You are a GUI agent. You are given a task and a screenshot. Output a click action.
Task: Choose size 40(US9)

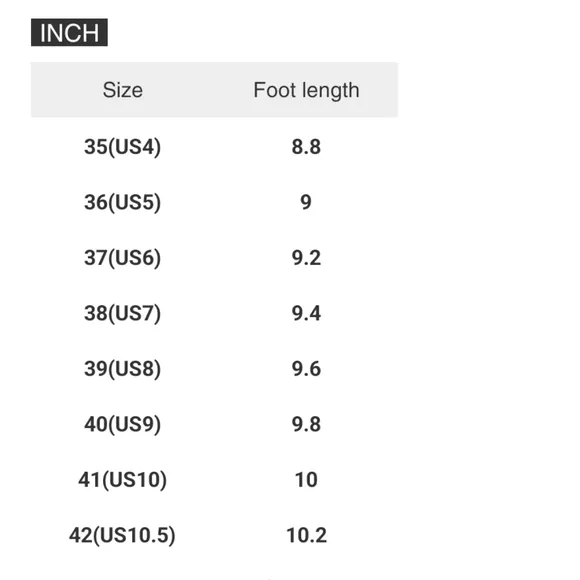[122, 424]
